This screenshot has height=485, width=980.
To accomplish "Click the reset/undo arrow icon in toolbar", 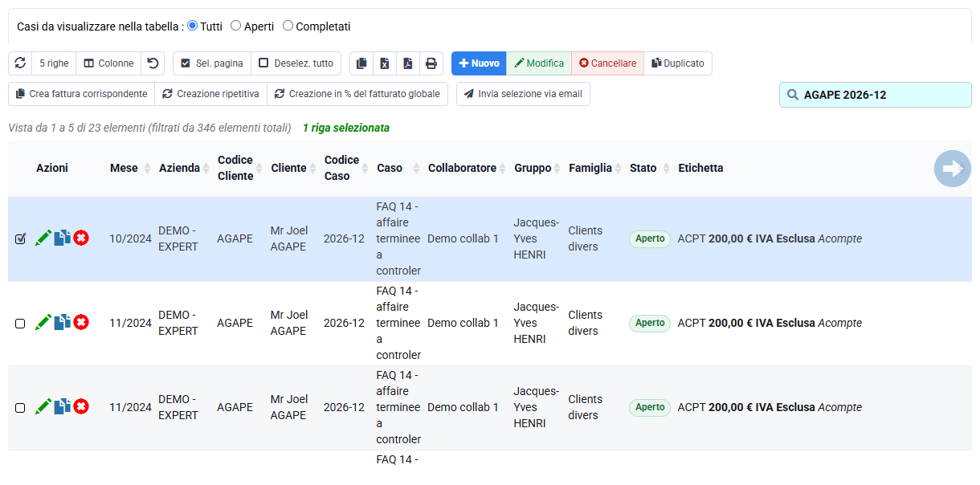I will click(153, 63).
